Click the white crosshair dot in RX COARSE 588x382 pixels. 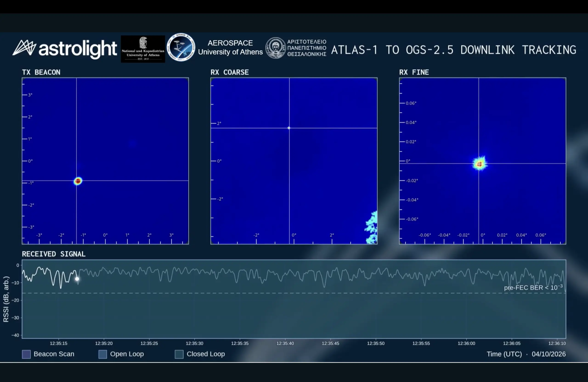point(289,128)
